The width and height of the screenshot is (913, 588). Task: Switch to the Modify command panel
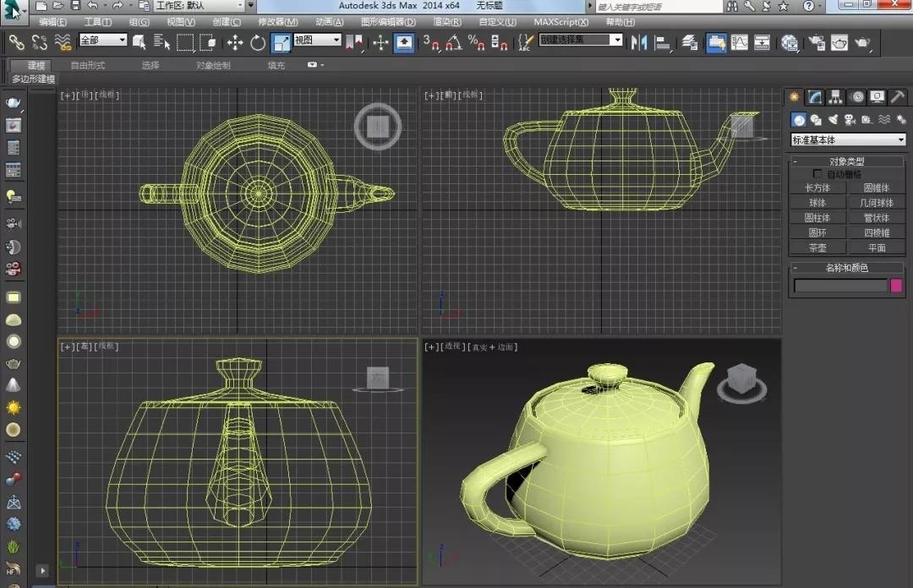812,96
